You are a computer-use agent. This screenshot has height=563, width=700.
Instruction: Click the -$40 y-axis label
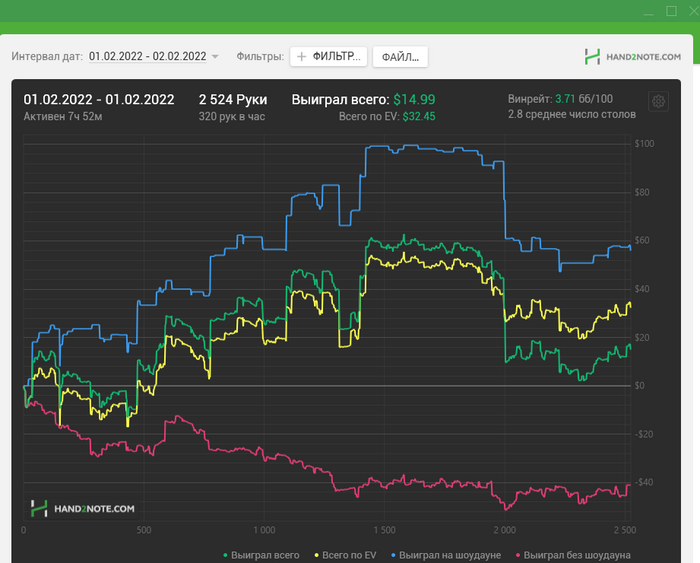(644, 482)
